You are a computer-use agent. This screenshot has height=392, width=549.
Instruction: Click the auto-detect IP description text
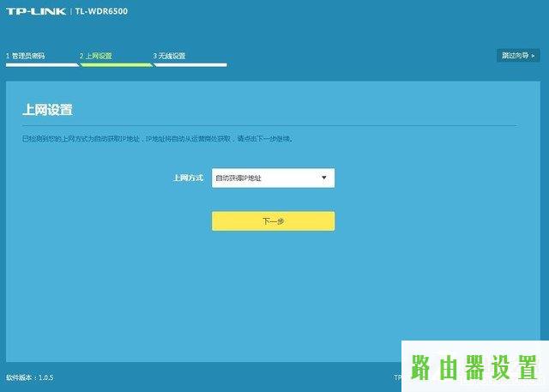[x=157, y=138]
